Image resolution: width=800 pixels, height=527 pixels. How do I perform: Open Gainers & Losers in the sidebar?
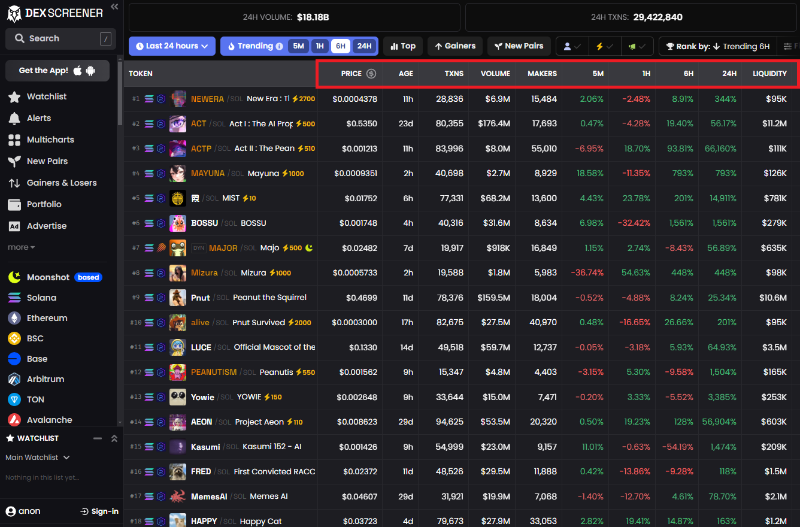pos(53,183)
